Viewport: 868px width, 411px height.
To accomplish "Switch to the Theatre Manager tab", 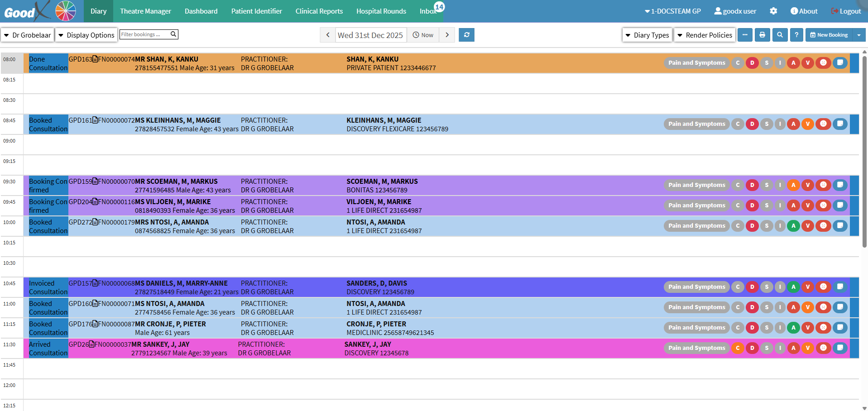I will pos(145,11).
